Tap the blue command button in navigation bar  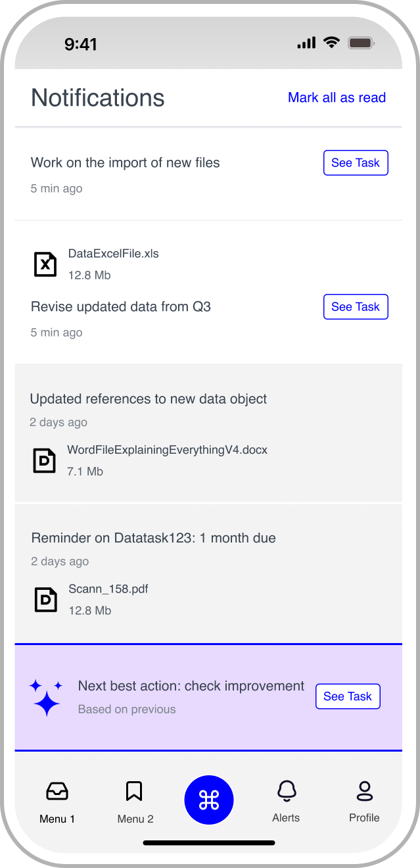click(x=209, y=800)
